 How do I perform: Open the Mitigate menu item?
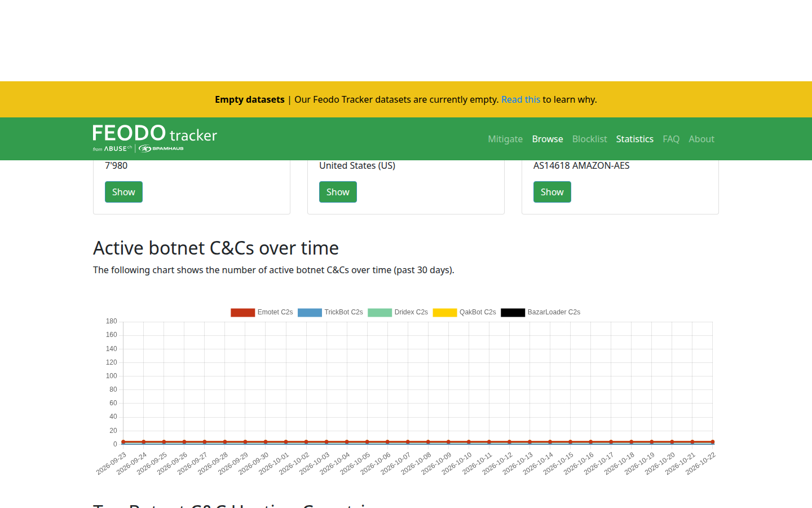505,139
